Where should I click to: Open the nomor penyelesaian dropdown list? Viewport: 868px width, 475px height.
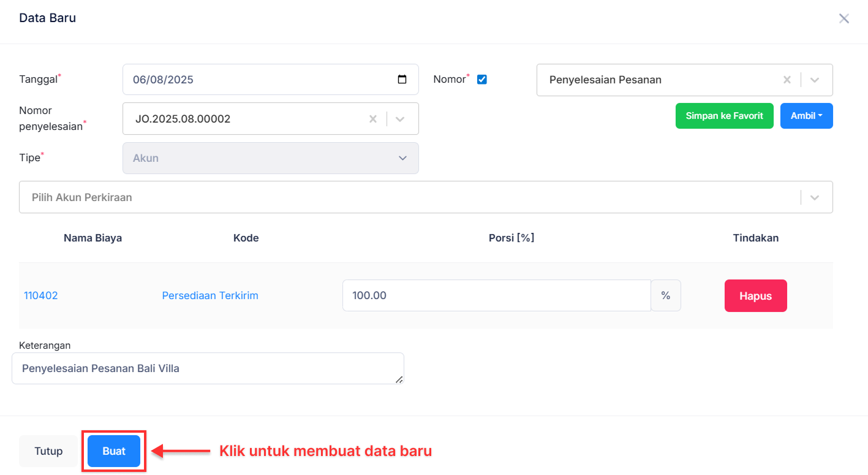[x=401, y=118]
